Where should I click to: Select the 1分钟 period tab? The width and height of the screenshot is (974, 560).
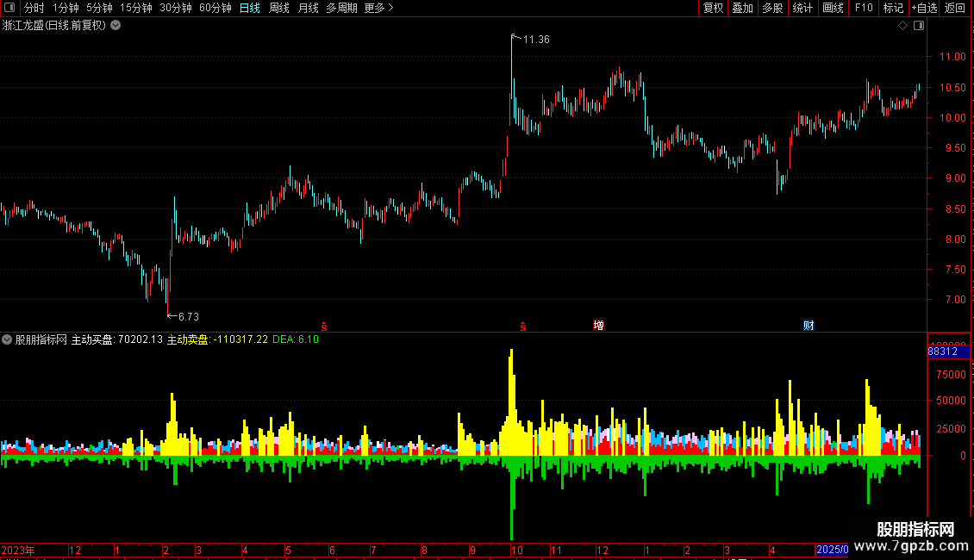tap(66, 8)
